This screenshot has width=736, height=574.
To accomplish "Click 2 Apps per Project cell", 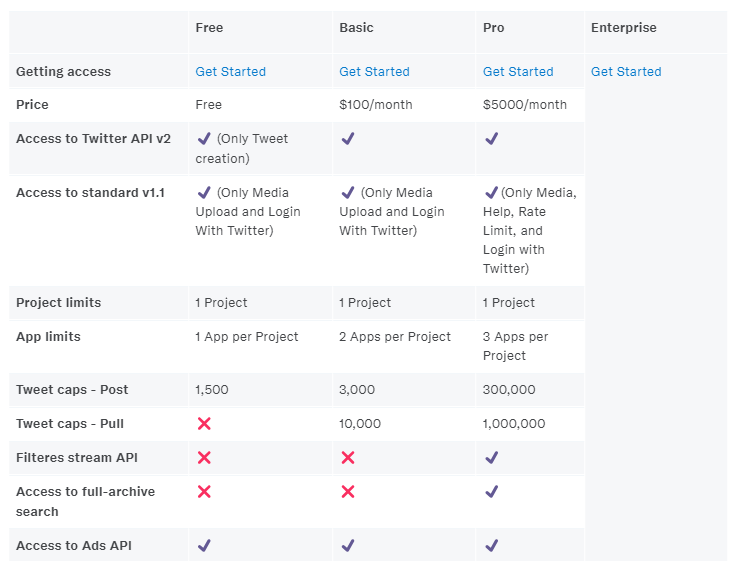I will point(395,337).
